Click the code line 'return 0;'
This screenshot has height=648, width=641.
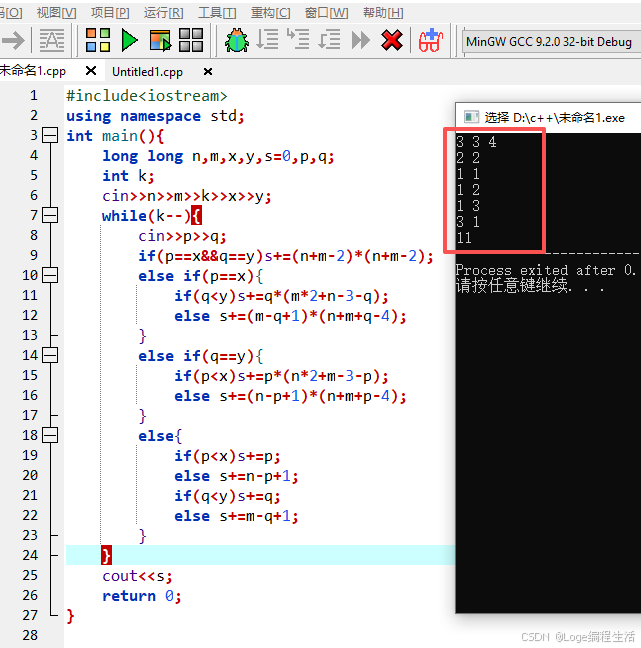coord(142,596)
